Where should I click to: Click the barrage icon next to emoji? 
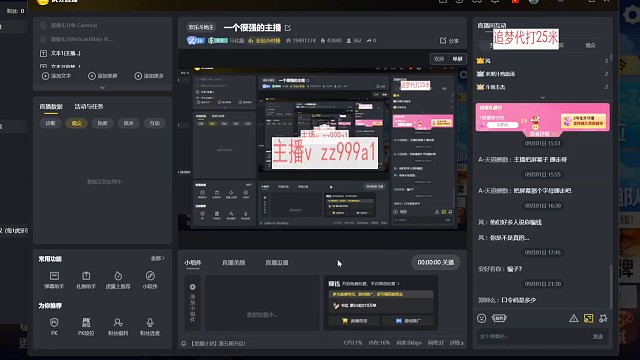[499, 318]
